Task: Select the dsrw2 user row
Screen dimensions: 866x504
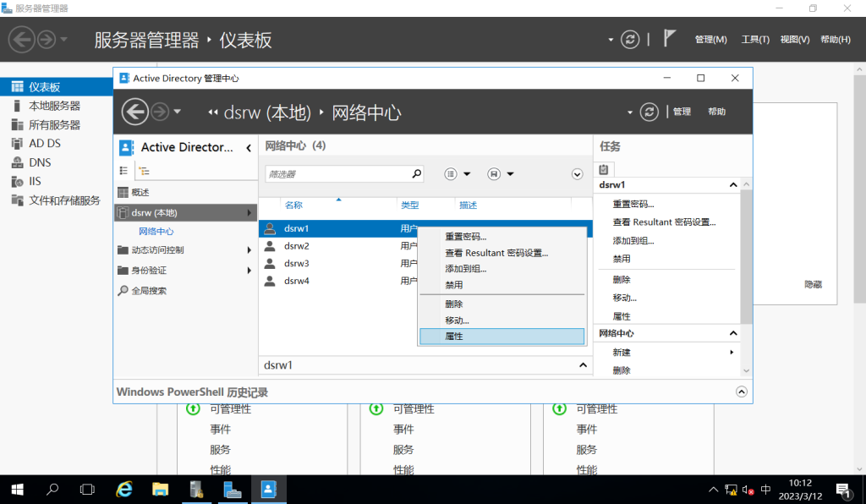Action: [425, 246]
